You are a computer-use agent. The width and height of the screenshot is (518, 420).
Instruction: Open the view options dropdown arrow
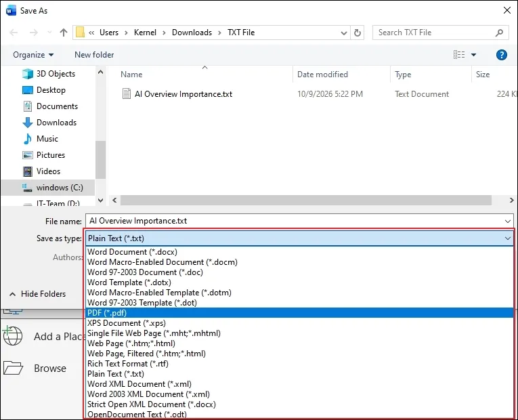pos(473,55)
